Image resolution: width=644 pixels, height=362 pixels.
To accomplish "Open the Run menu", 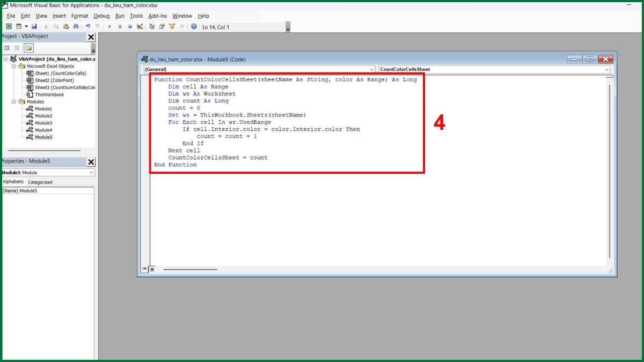I will 120,16.
